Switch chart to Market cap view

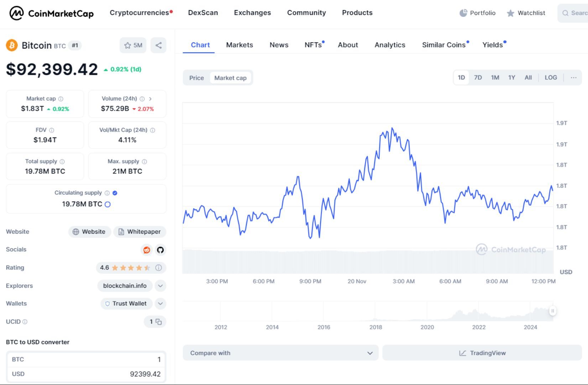tap(231, 78)
